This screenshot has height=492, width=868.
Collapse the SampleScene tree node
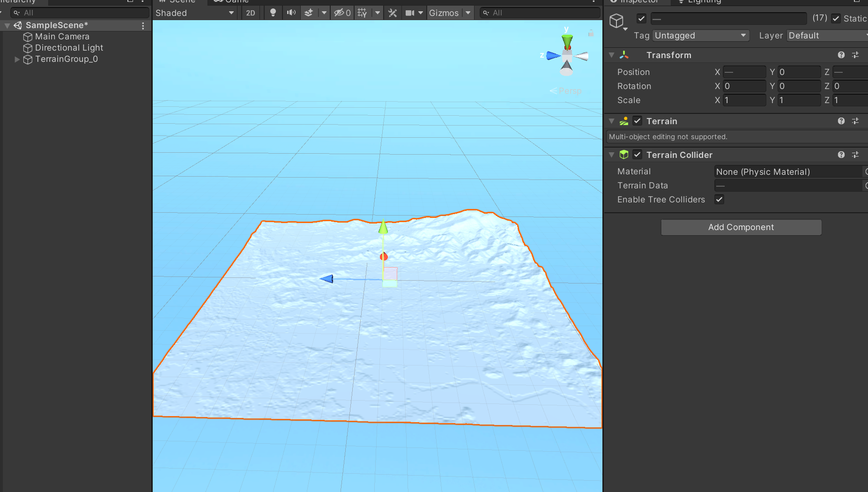pyautogui.click(x=7, y=26)
